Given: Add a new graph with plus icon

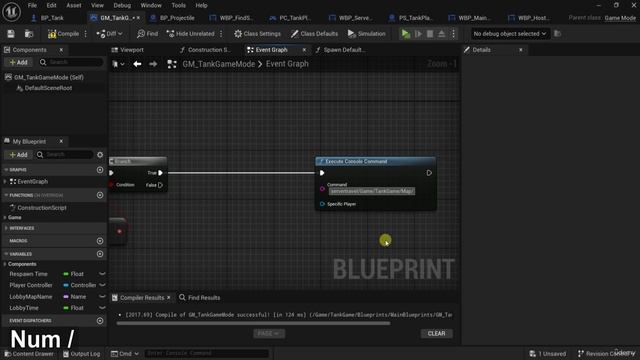Looking at the screenshot, I should pos(100,170).
